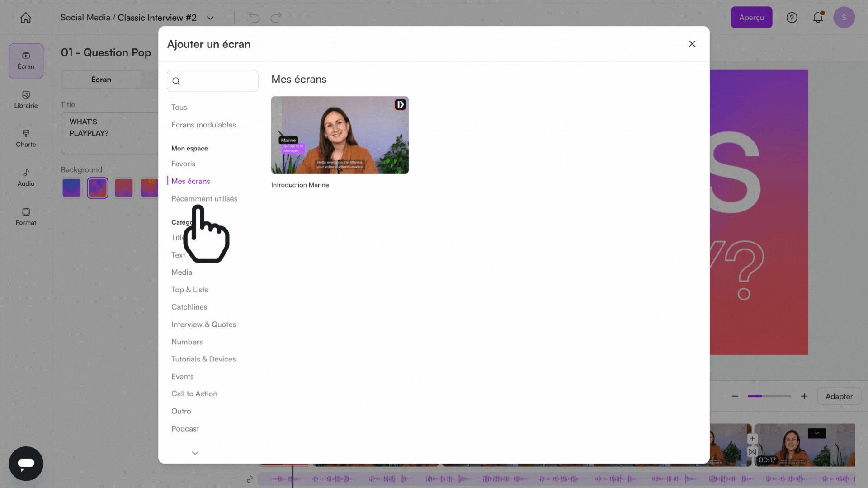Expand the category list with the bottom chevron

[195, 453]
